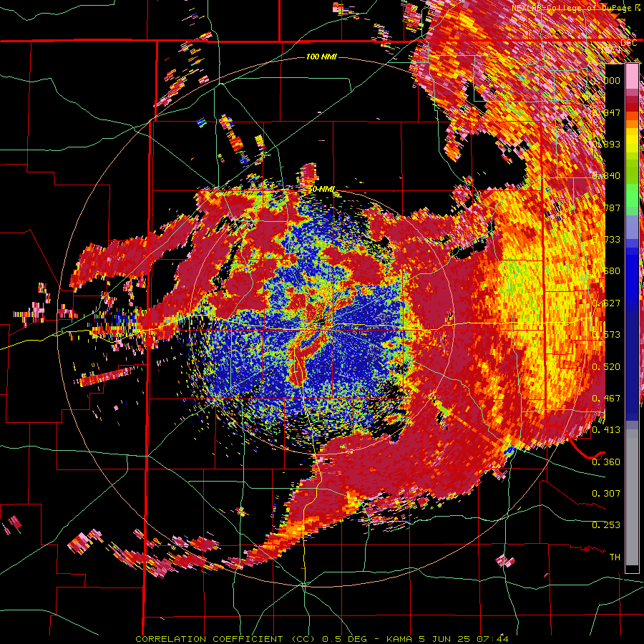Click the "50 NMI" range ring label
Viewport: 644px width, 644px height.
click(321, 190)
